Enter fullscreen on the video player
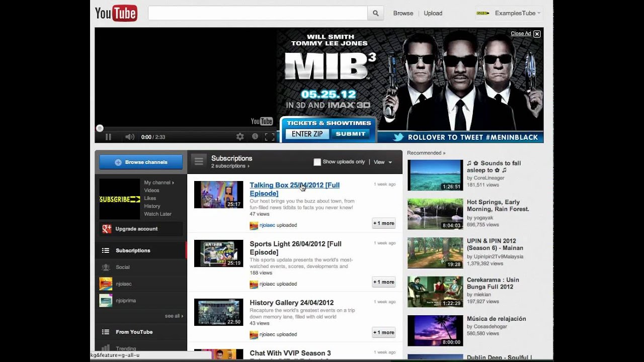Screen dimensions: 644x362 click(270, 137)
